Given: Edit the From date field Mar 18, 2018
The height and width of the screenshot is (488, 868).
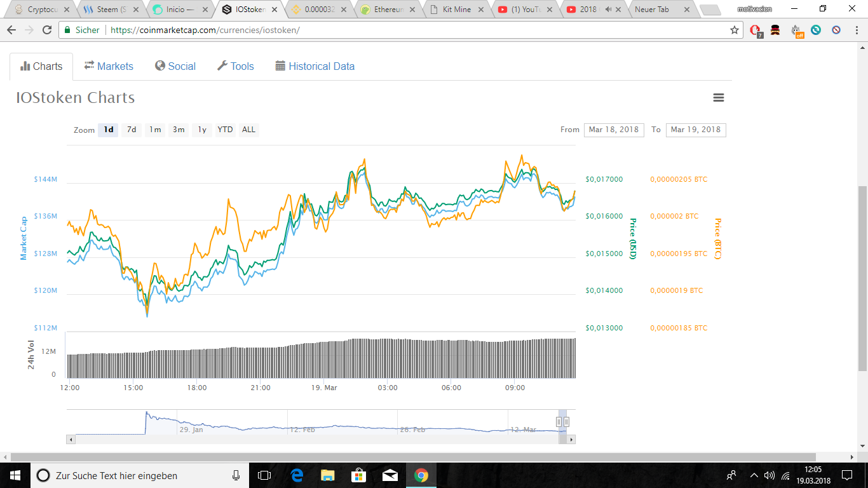Looking at the screenshot, I should click(614, 130).
